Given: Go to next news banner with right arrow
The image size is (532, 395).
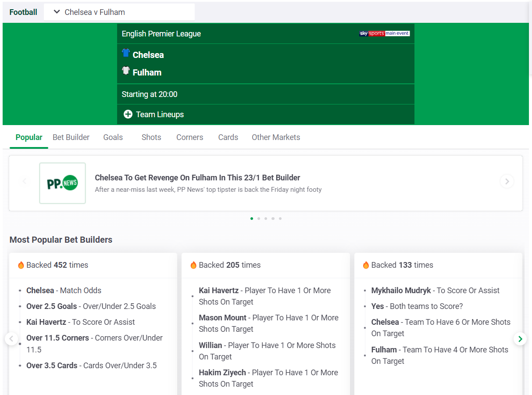Looking at the screenshot, I should tap(507, 181).
